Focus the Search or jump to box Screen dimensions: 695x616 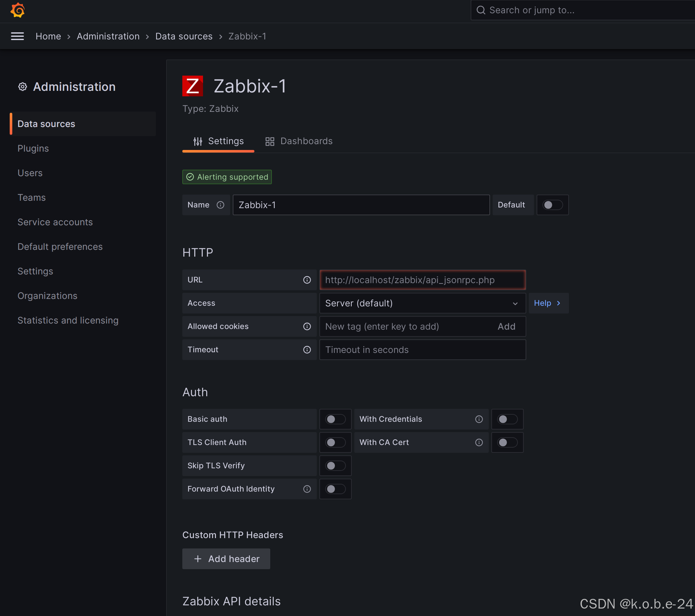[583, 10]
